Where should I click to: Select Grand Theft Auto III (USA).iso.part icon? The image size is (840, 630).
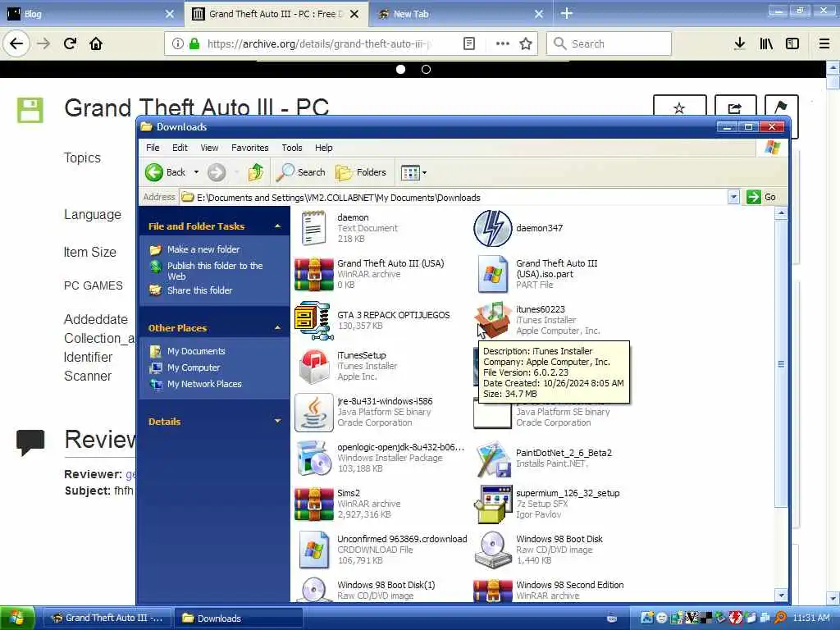coord(492,274)
